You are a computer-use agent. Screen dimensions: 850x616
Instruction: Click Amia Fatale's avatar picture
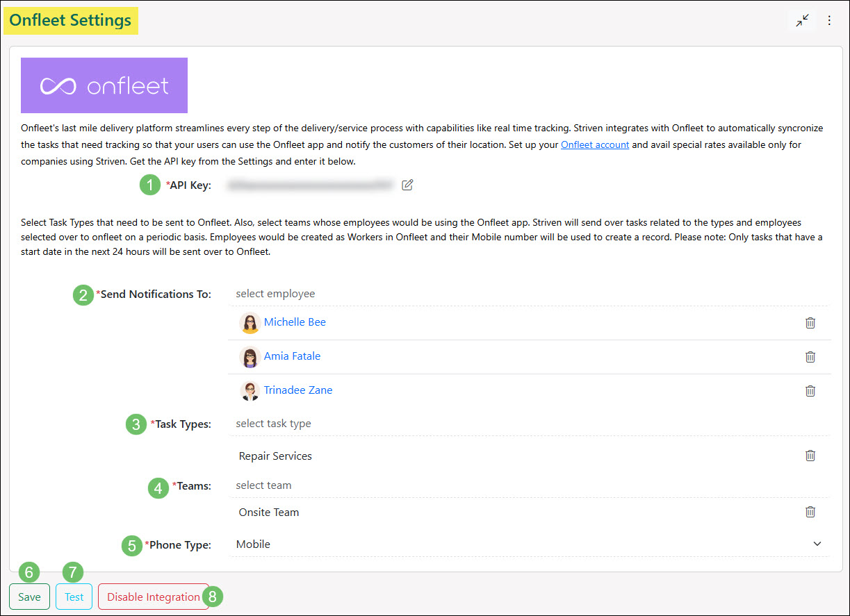(x=250, y=357)
